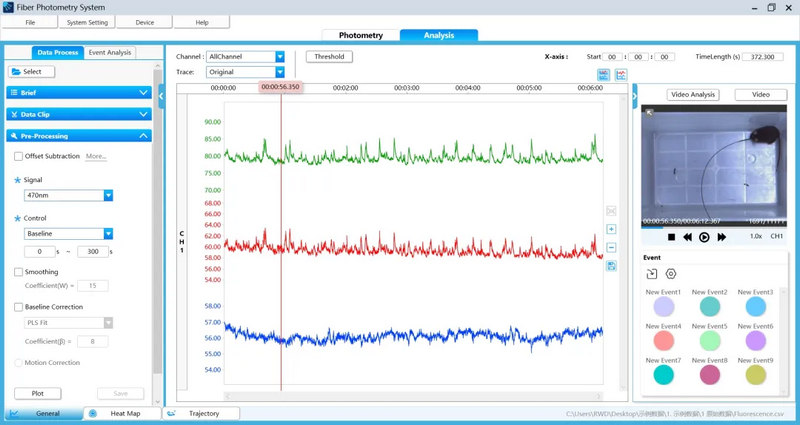Rewind the video playback

tap(688, 237)
